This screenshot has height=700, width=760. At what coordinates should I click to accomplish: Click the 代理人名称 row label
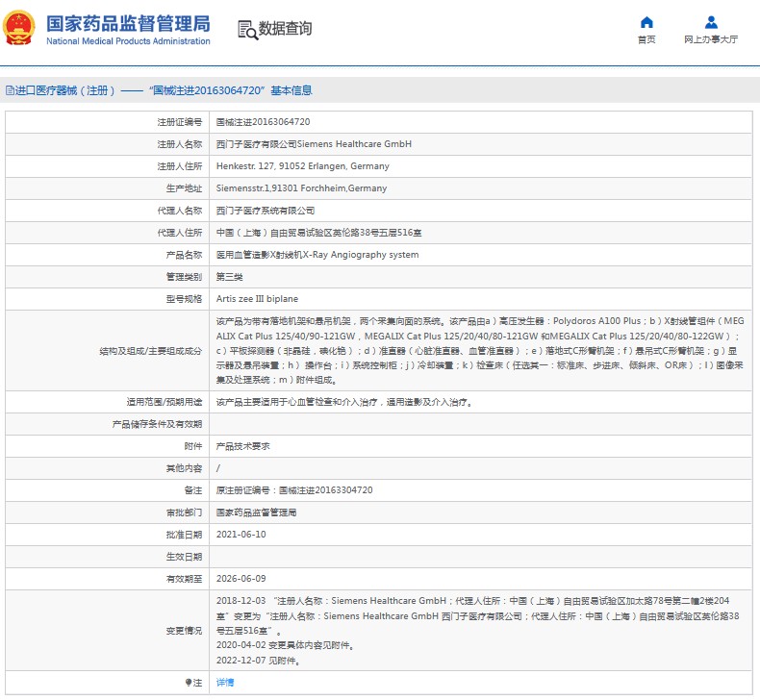tap(180, 211)
